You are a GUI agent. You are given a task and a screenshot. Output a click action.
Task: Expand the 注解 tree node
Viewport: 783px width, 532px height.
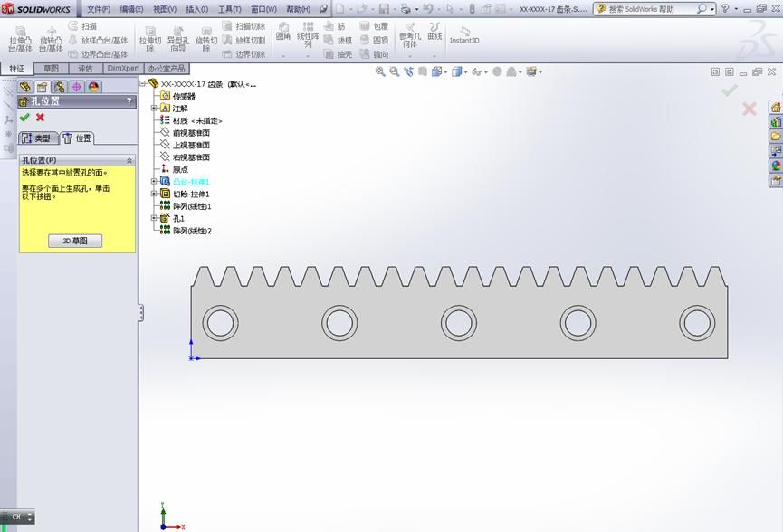pyautogui.click(x=153, y=109)
